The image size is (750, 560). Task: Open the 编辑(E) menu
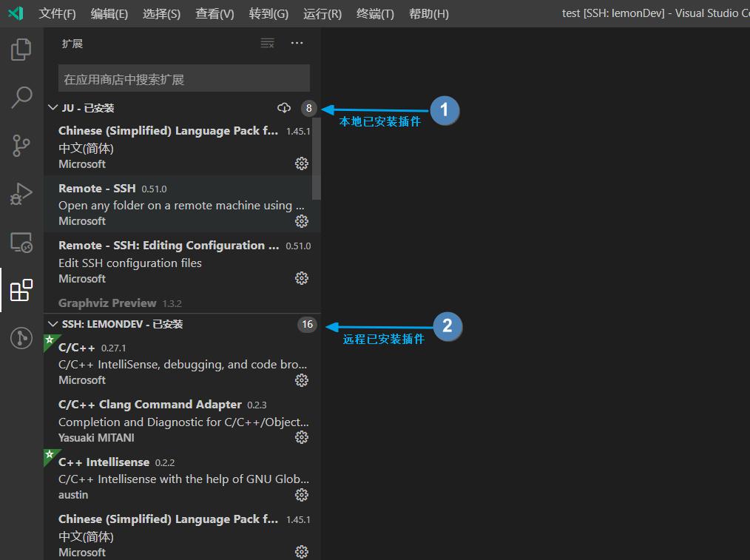coord(109,13)
